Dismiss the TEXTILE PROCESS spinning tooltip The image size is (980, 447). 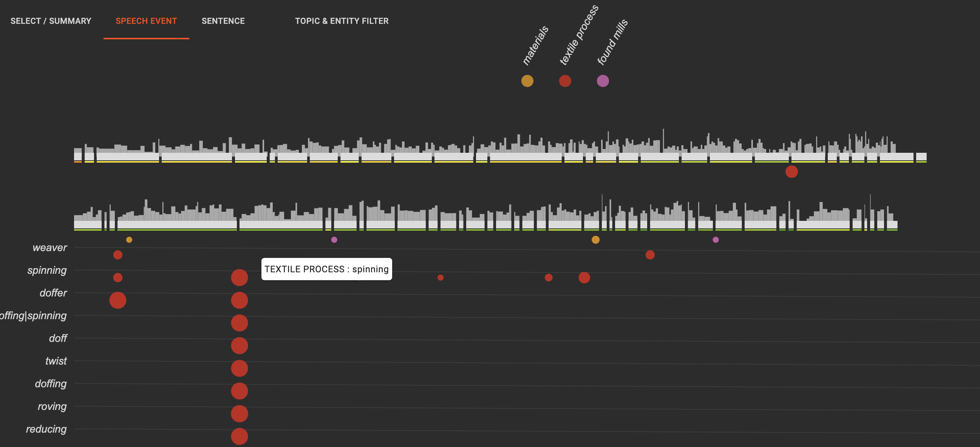point(326,269)
